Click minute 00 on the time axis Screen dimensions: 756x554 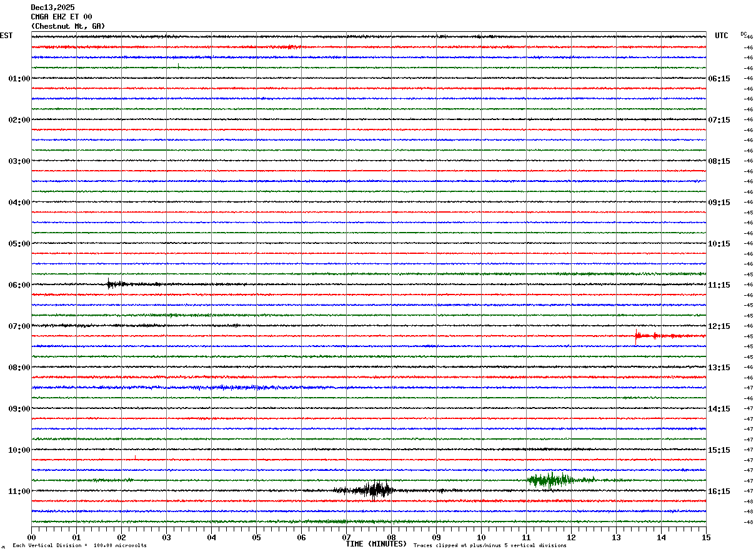click(31, 537)
